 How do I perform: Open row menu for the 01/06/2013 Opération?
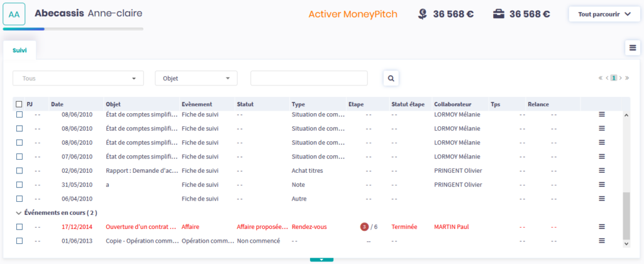pyautogui.click(x=601, y=241)
